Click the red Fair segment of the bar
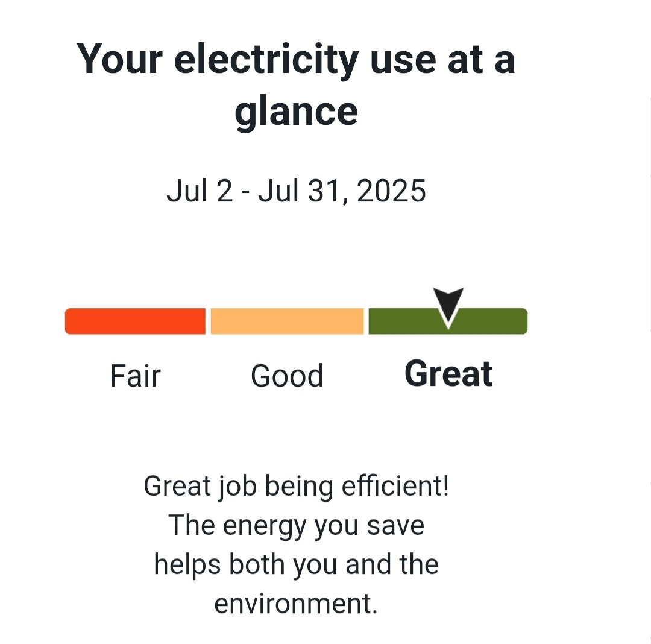Screen dimensions: 651x644 [x=136, y=321]
